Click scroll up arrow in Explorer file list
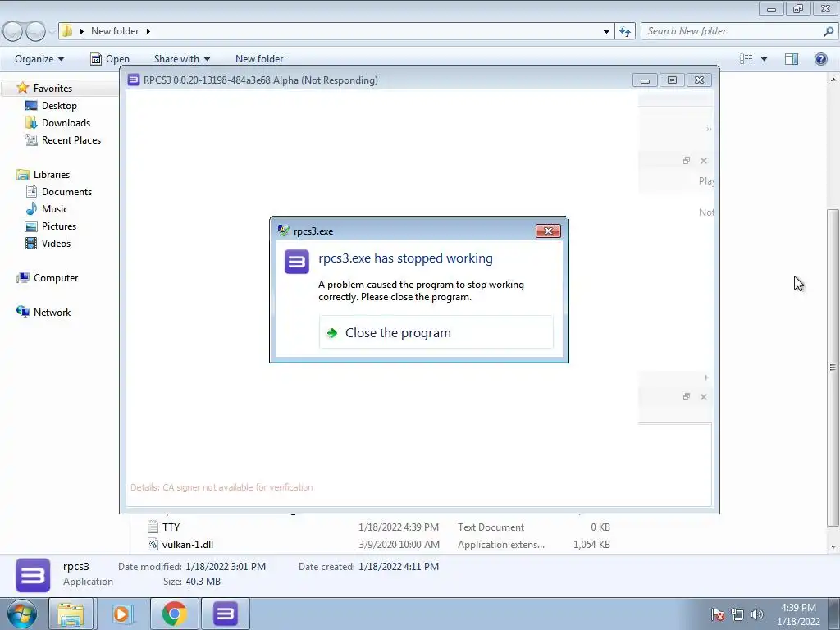 833,80
